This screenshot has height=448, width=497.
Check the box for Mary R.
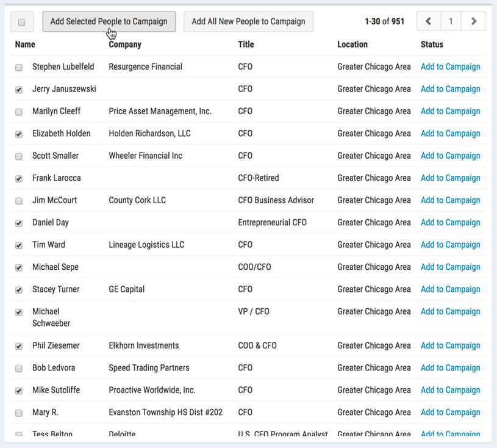point(18,412)
